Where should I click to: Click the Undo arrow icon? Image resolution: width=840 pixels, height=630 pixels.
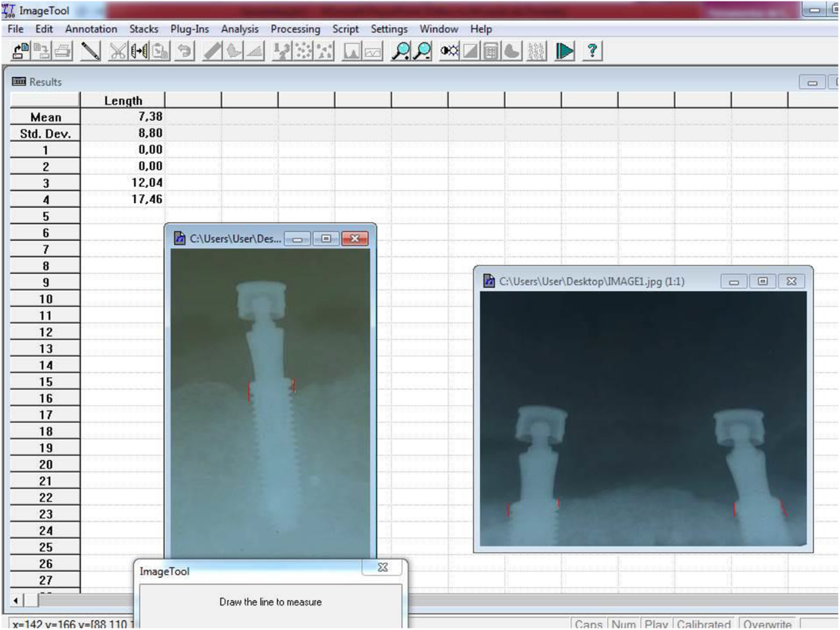click(x=185, y=52)
